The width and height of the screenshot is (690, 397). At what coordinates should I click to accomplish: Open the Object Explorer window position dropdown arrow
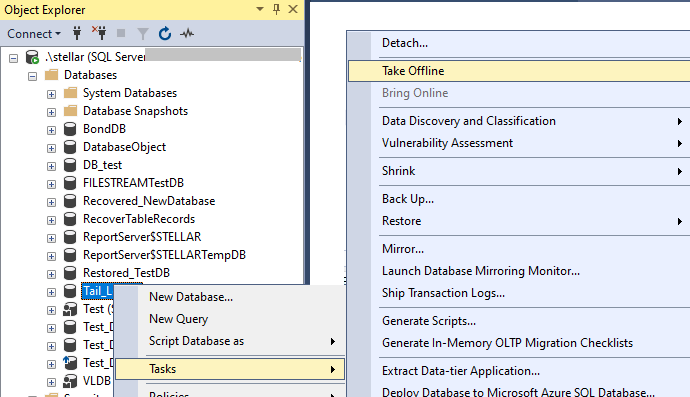(260, 9)
